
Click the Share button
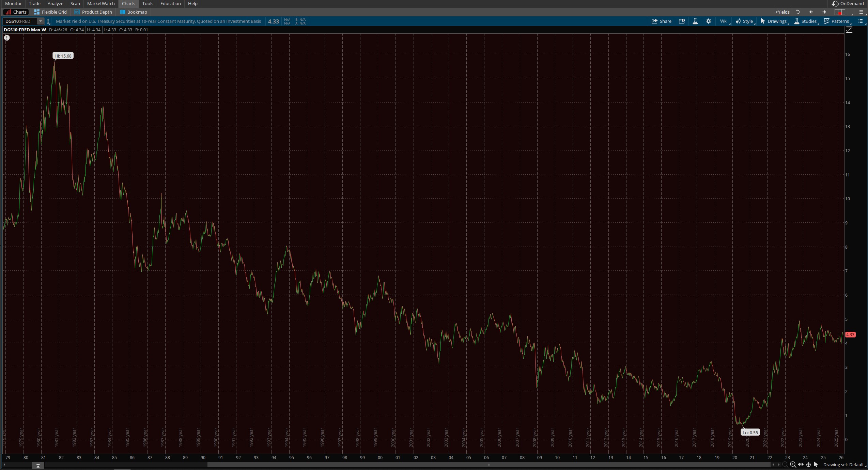(x=662, y=21)
